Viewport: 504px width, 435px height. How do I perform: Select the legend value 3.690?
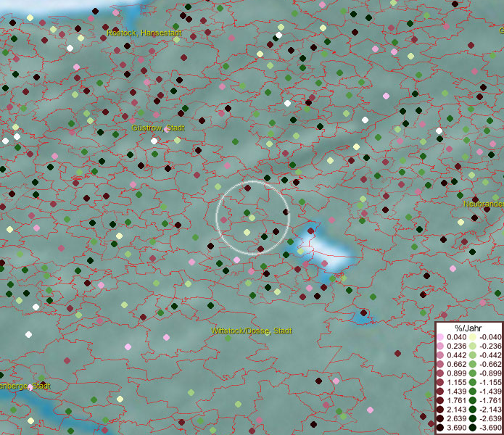pyautogui.click(x=456, y=428)
